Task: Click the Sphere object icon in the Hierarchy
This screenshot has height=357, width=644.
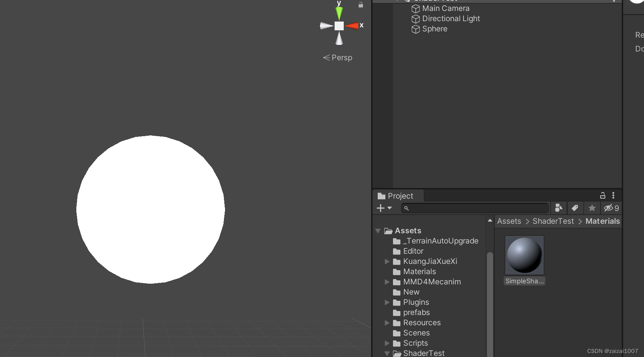Action: point(416,29)
